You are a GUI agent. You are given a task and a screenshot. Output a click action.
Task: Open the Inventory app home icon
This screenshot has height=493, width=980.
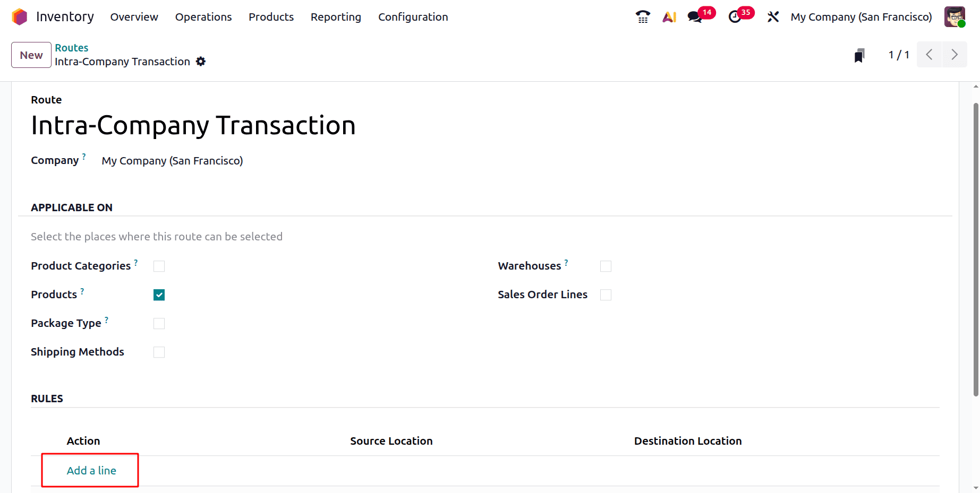point(19,16)
